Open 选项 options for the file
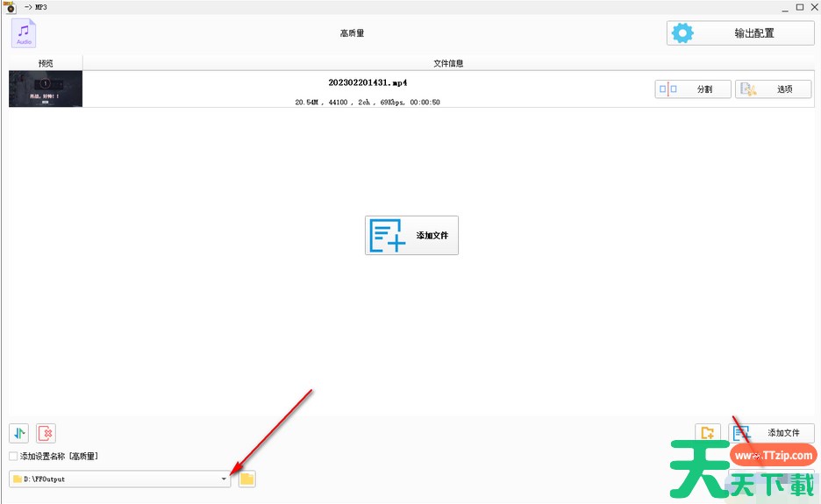This screenshot has width=821, height=504. pyautogui.click(x=772, y=89)
